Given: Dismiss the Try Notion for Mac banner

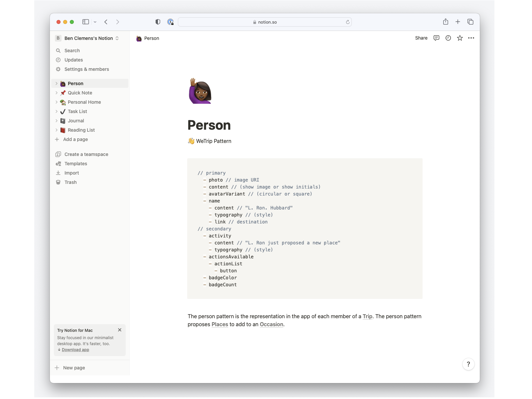Looking at the screenshot, I should [120, 330].
